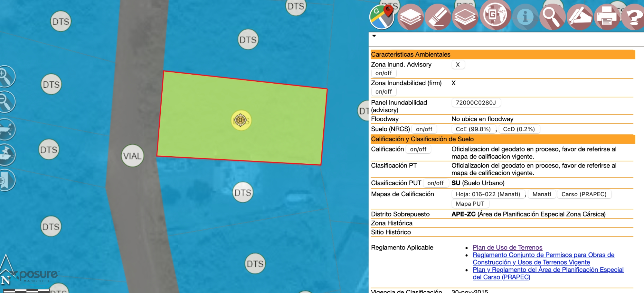Open the Carso (PRAPEC) map button

point(584,194)
